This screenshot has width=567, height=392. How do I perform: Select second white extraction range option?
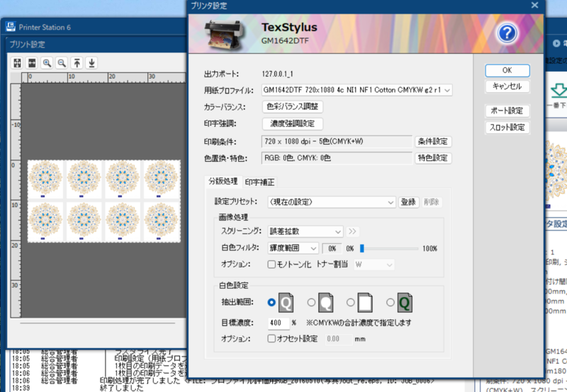(311, 302)
